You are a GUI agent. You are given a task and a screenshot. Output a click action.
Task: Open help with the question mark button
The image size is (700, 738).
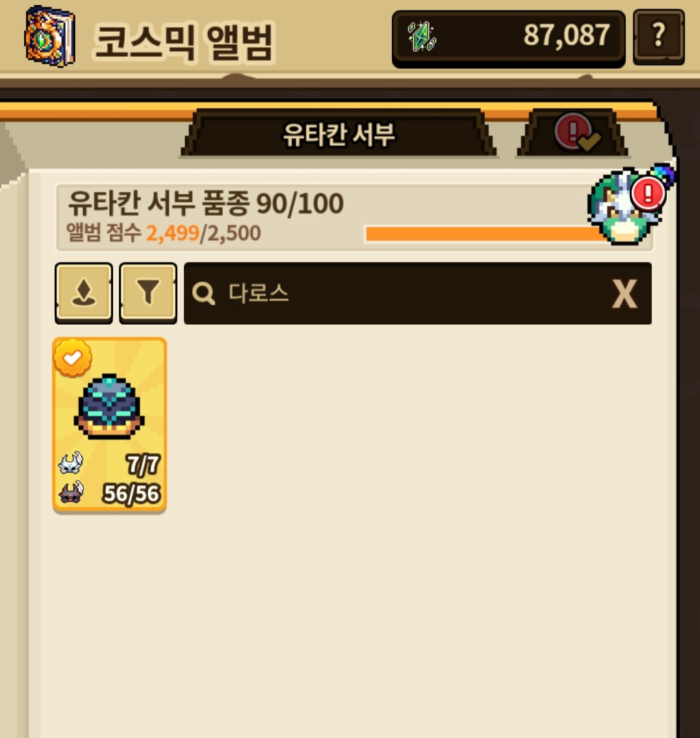658,37
